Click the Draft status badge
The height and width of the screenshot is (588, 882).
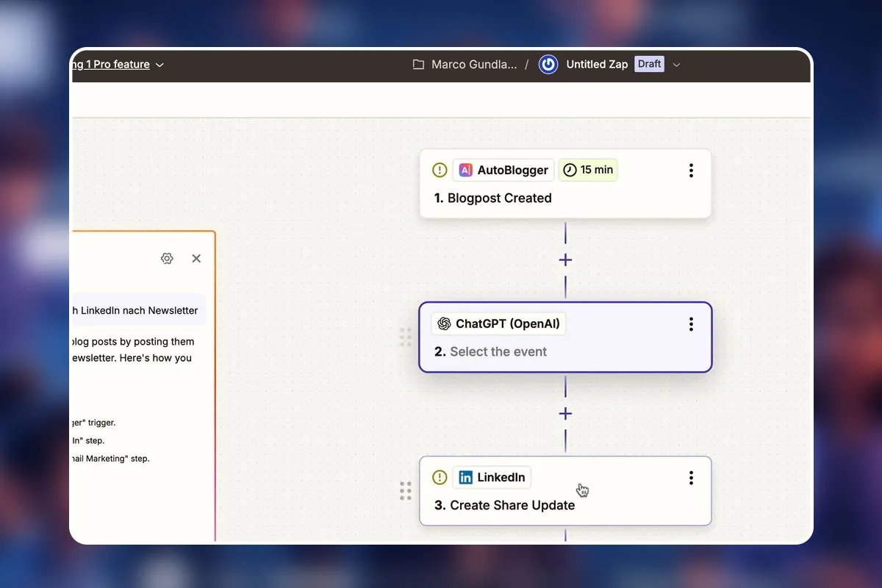click(650, 64)
